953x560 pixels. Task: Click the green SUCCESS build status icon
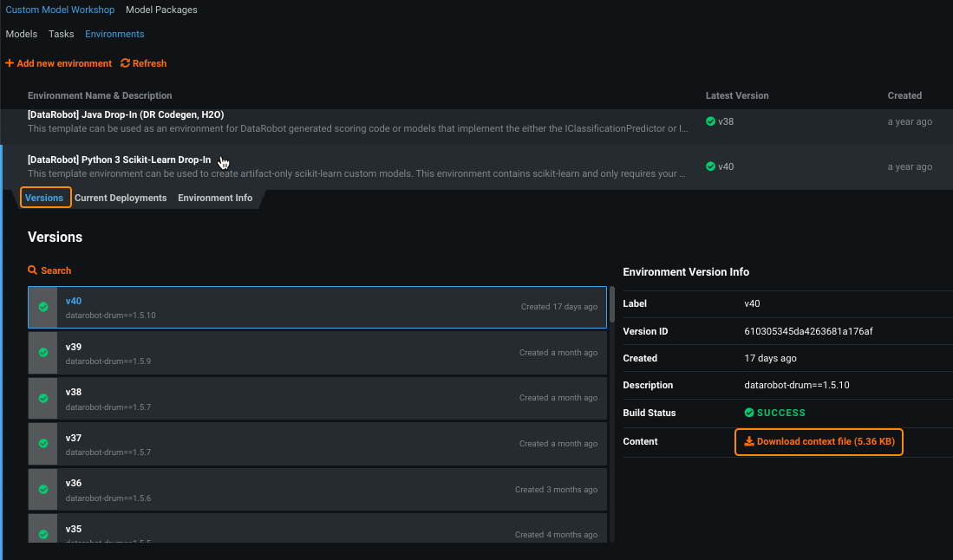749,413
